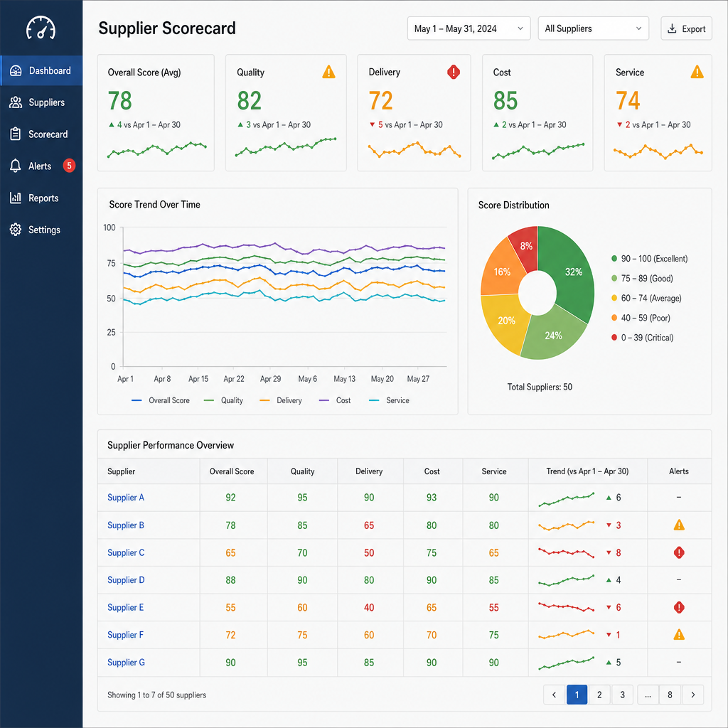Select current page 1 in pagination

[x=577, y=695]
